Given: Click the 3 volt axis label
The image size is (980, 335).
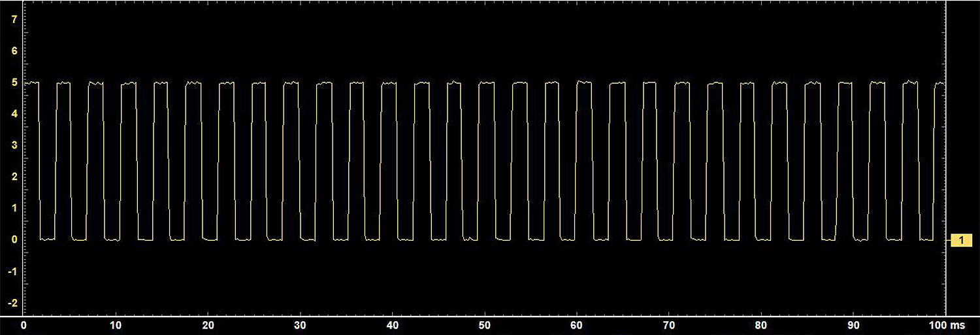Looking at the screenshot, I should point(14,145).
